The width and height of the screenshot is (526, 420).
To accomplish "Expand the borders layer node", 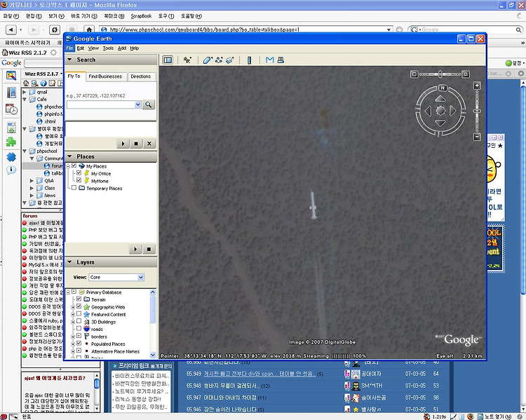I will (x=73, y=337).
